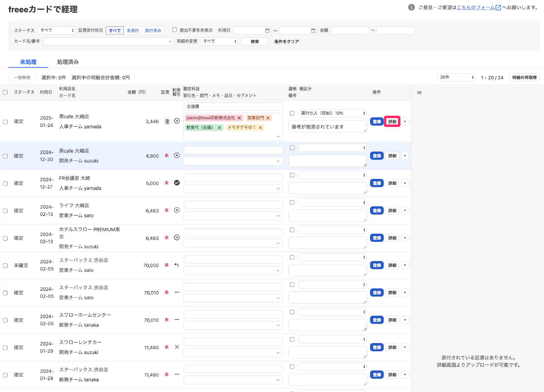Collapse the receipt side panel toggle icon
This screenshot has height=392, width=544.
(x=419, y=93)
